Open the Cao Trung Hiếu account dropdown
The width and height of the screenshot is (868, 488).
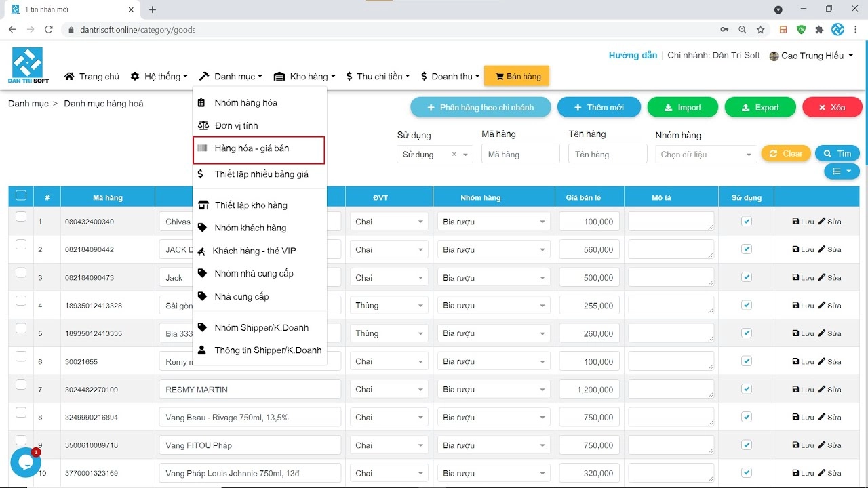pos(811,56)
